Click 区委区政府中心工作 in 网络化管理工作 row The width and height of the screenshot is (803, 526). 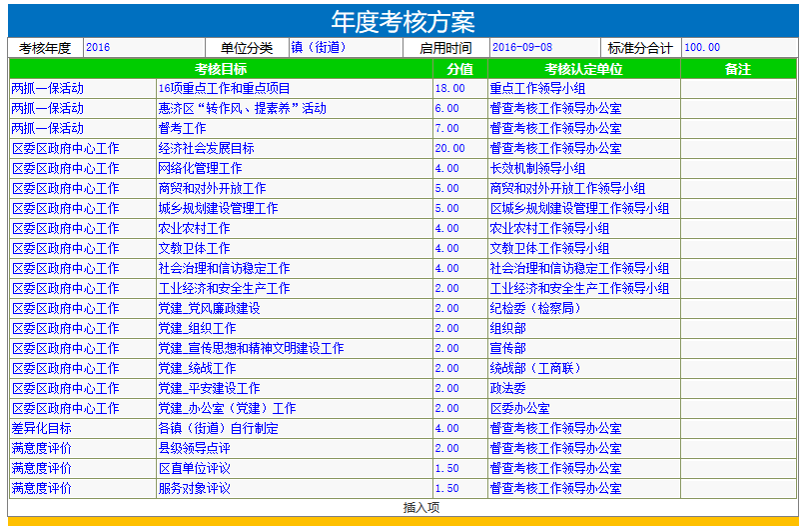tap(82, 169)
